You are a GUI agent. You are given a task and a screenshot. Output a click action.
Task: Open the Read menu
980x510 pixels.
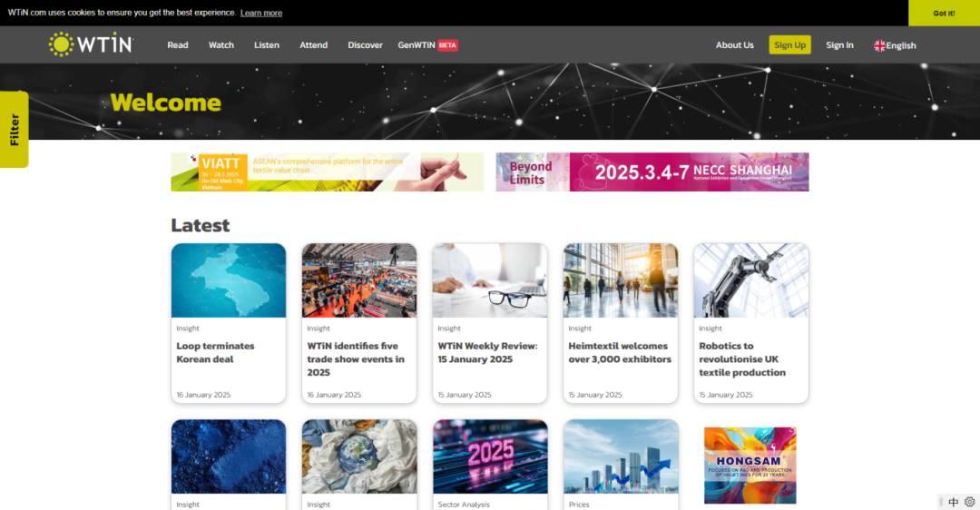[178, 45]
